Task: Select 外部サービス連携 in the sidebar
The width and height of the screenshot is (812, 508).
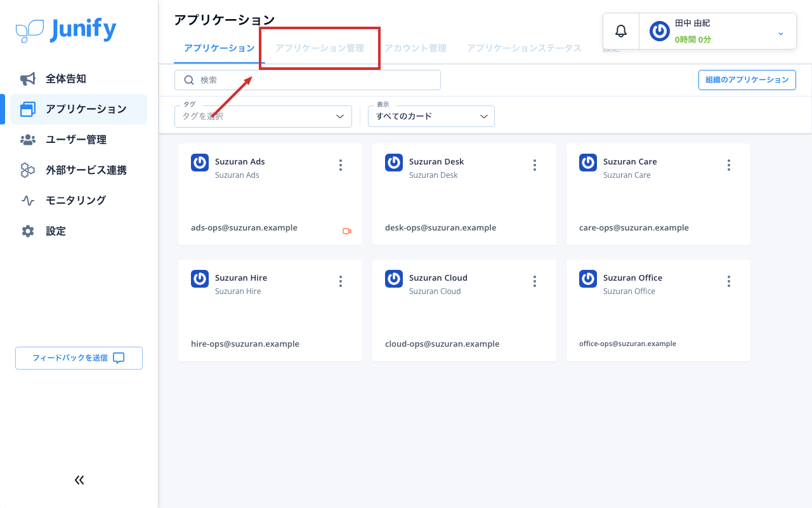Action: [79, 170]
